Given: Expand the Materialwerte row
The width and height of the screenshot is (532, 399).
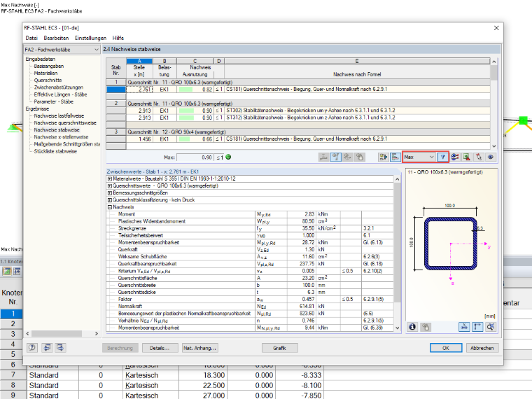Looking at the screenshot, I should (x=110, y=178).
